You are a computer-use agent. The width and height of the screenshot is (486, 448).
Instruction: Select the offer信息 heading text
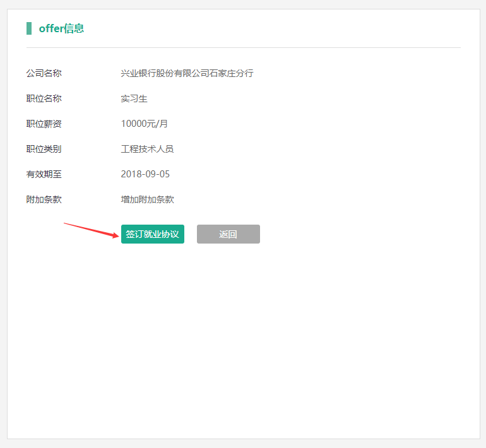coord(61,28)
